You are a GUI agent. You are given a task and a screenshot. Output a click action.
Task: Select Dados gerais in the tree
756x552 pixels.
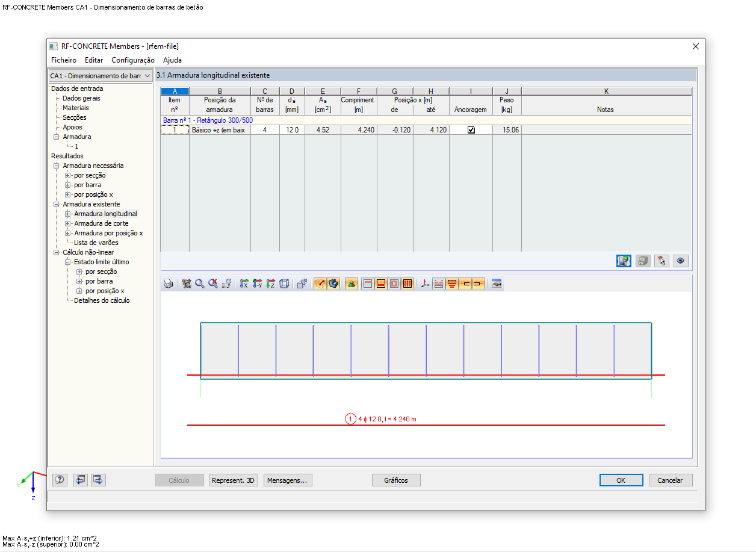[82, 98]
